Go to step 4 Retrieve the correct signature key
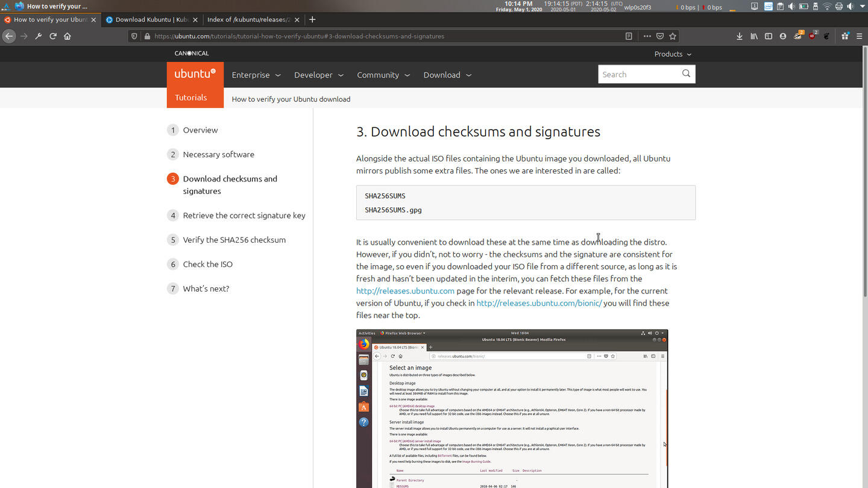This screenshot has height=488, width=868. (244, 215)
